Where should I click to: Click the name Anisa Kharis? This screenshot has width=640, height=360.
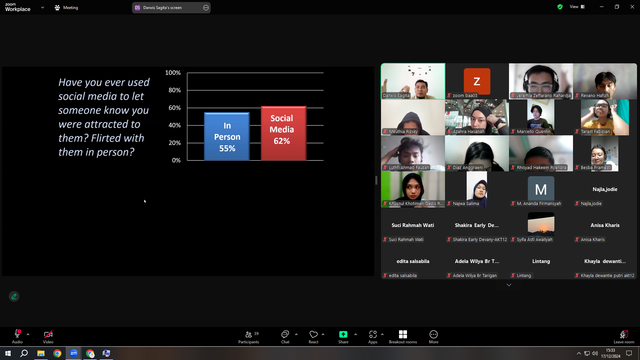click(x=605, y=225)
